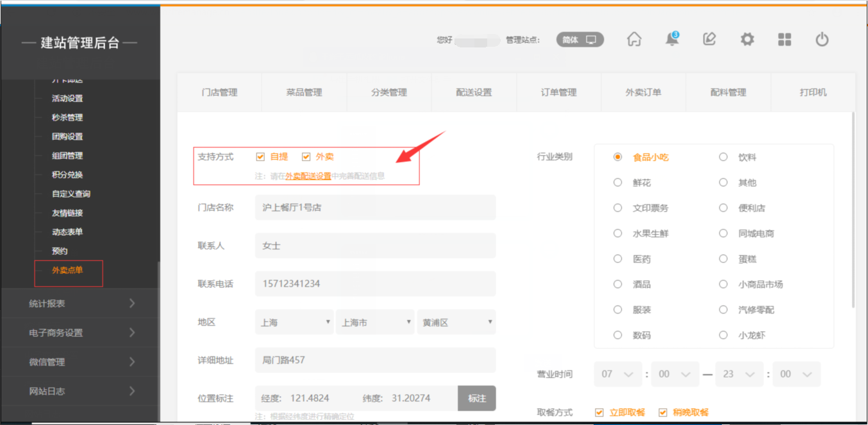Screen dimensions: 868x425
Task: Open the 黄浦区 district dropdown
Action: tap(456, 322)
